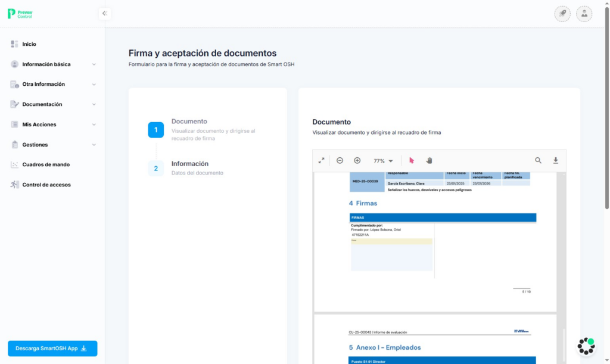Click the Control de accesos running icon
The width and height of the screenshot is (610, 364).
(14, 185)
